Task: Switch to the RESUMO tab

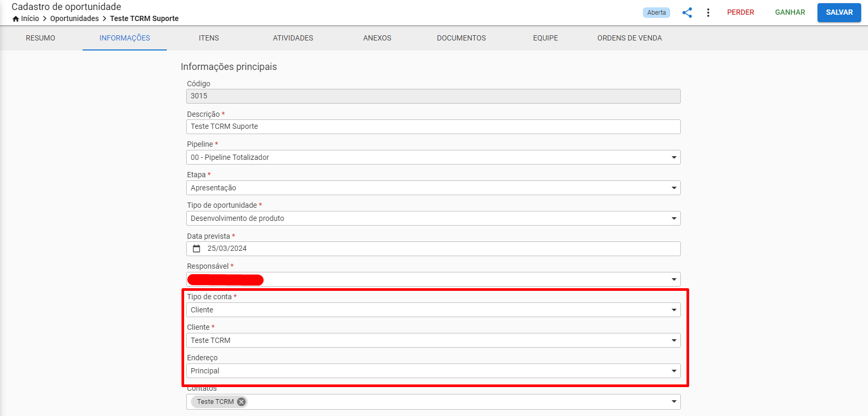Action: point(41,38)
